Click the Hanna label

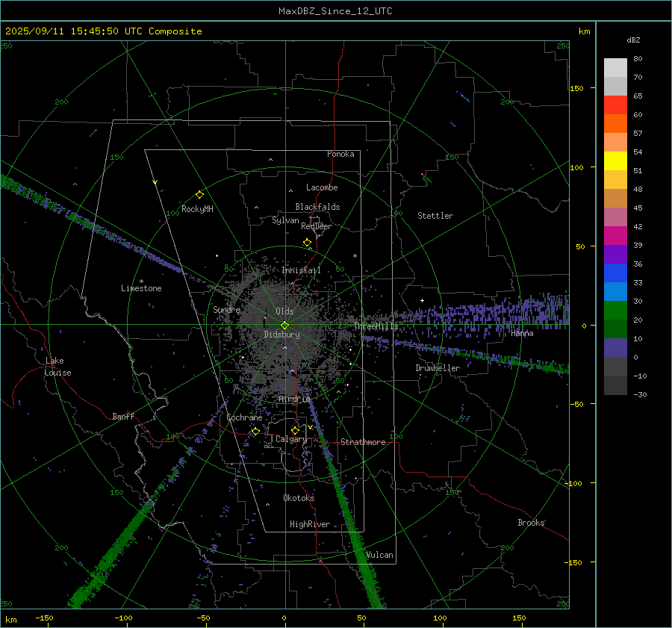coord(522,333)
